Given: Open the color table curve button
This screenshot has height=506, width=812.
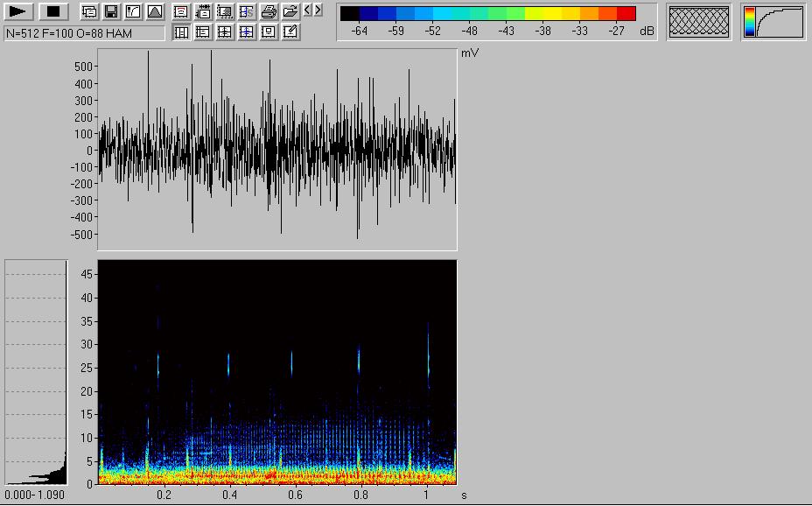Looking at the screenshot, I should click(773, 22).
